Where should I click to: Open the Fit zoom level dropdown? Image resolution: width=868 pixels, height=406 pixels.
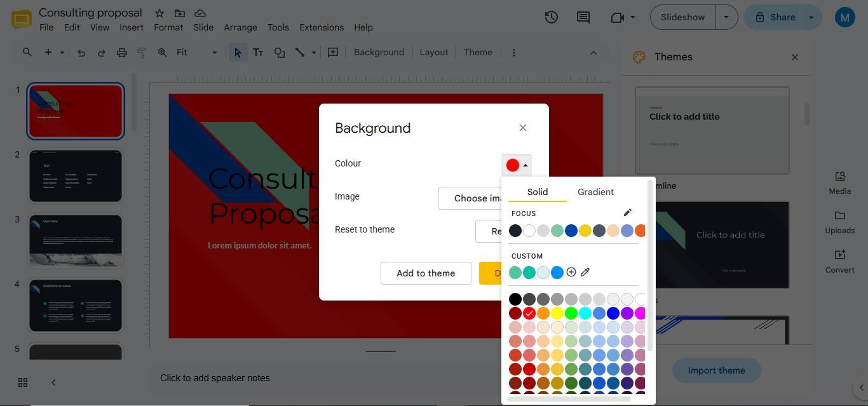197,52
